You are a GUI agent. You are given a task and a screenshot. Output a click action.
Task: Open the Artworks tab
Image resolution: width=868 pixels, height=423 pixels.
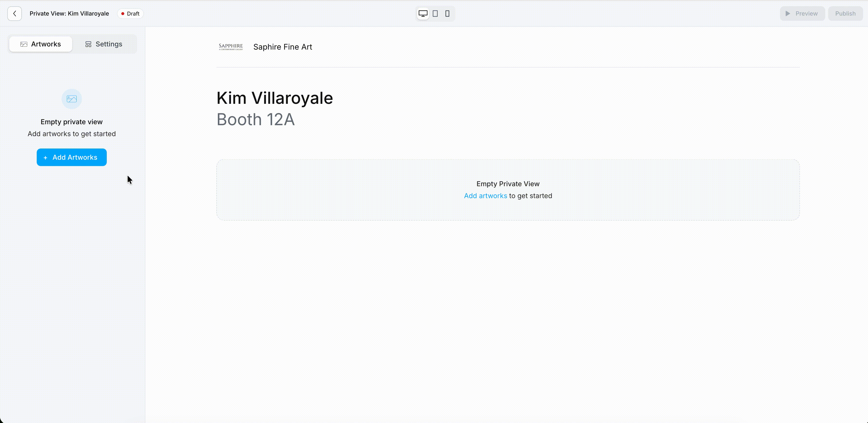point(41,44)
